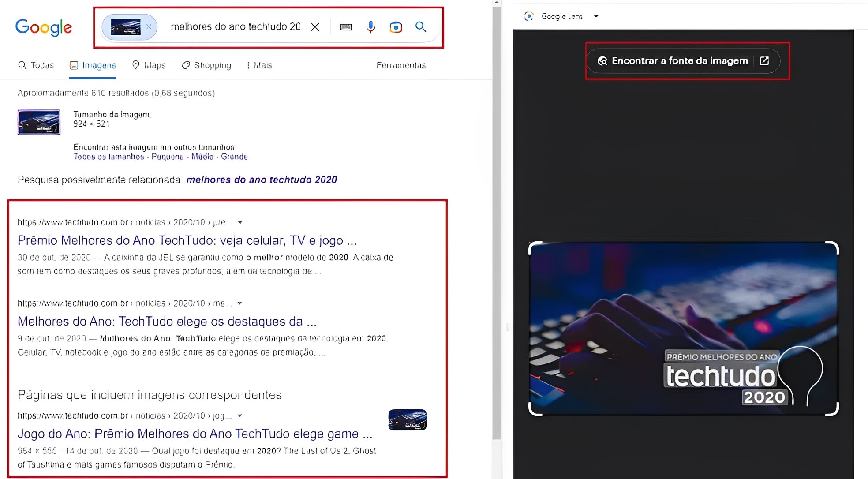Screen dimensions: 868x479
Task: Click the Maps pin icon
Action: [136, 65]
